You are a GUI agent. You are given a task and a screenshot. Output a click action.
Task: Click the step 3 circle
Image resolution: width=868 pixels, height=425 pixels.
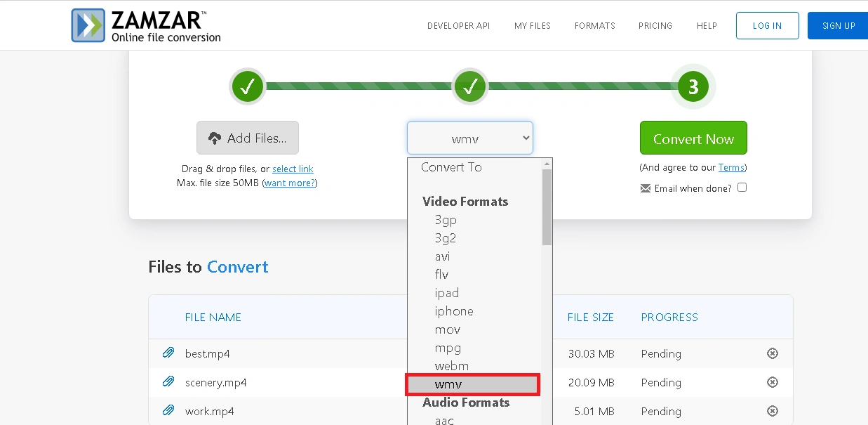(693, 86)
